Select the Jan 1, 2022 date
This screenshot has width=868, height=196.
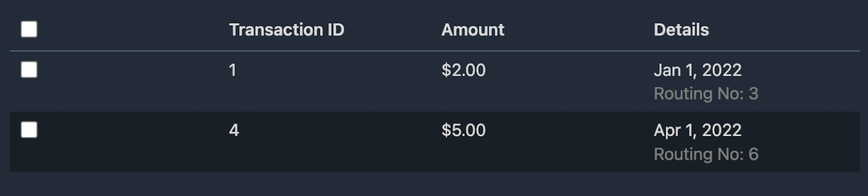[x=698, y=70]
